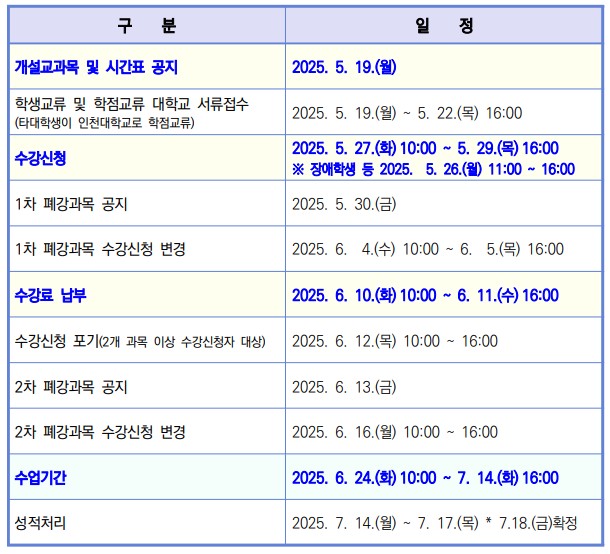Click the 수강신청 heading cell
Image resolution: width=610 pixels, height=554 pixels.
41,158
